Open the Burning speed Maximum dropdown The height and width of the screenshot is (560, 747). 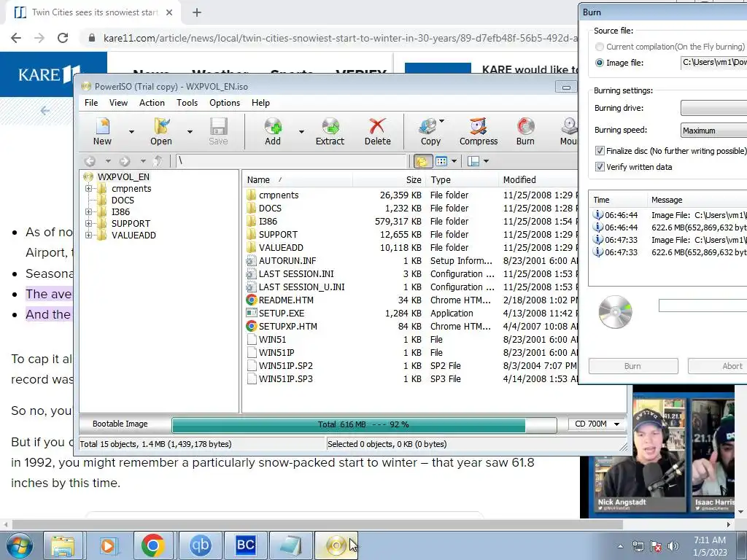pos(713,131)
